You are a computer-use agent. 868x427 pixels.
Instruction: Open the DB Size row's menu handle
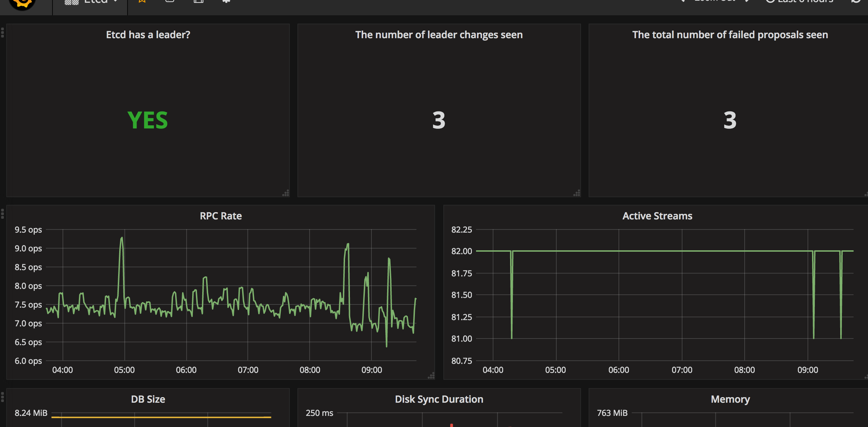[2, 397]
